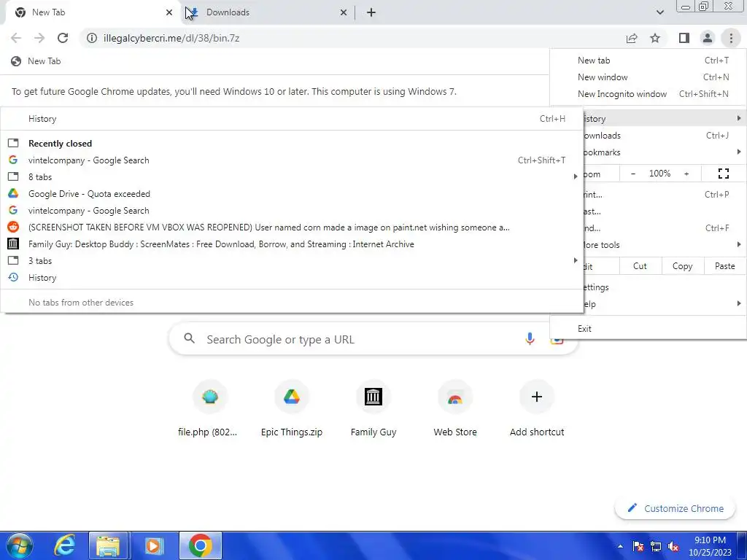Choose New Incognito window menu item
Viewport: 747px width, 560px height.
(649, 94)
